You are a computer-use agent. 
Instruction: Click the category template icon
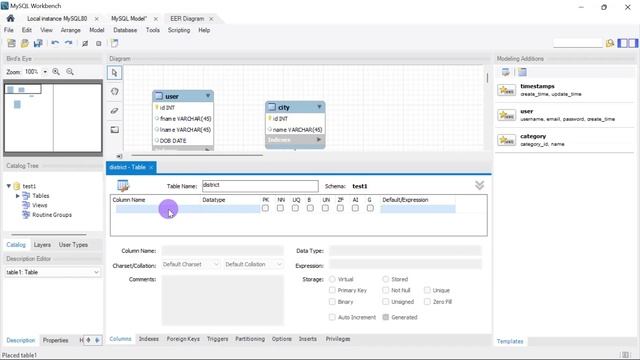[507, 140]
